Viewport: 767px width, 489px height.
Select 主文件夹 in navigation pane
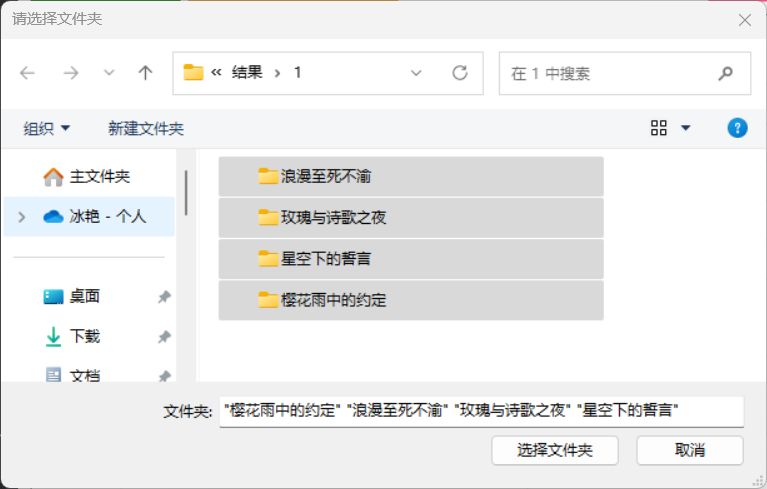87,177
